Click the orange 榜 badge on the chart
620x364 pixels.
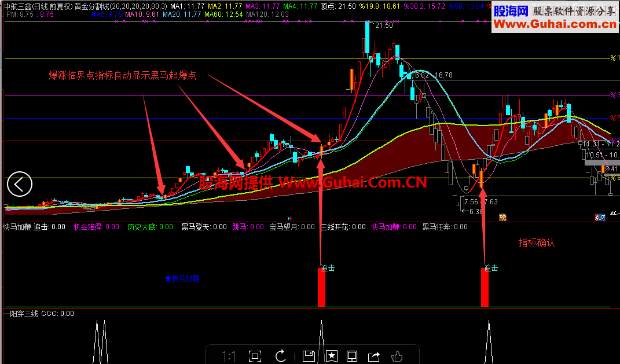pyautogui.click(x=502, y=217)
